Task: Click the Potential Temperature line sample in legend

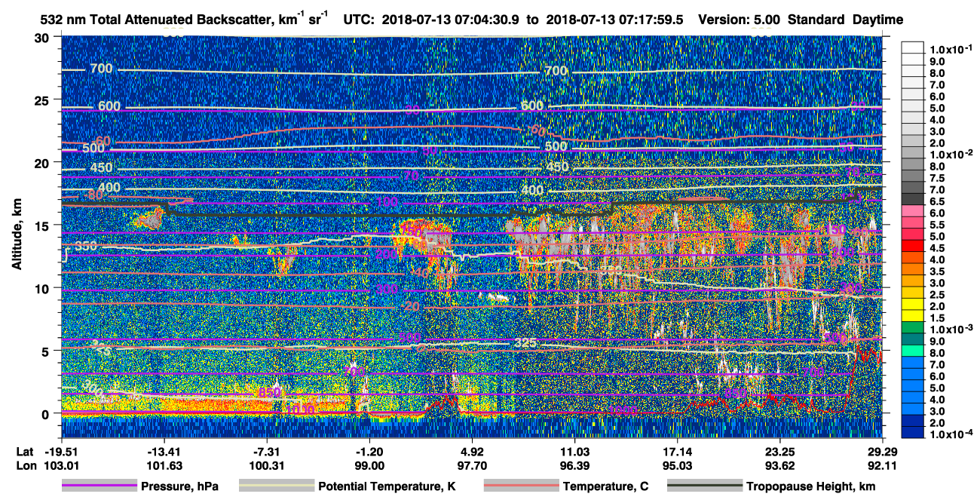Action: click(x=276, y=486)
